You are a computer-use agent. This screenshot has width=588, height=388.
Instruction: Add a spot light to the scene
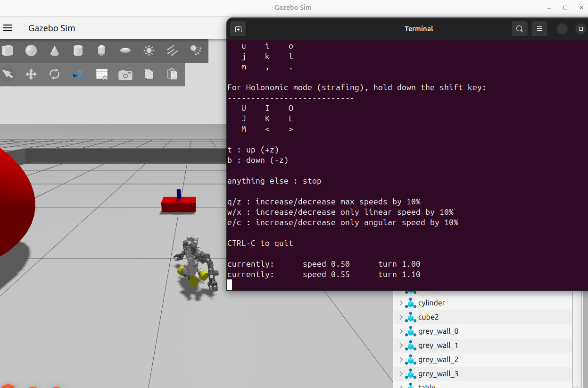click(196, 51)
